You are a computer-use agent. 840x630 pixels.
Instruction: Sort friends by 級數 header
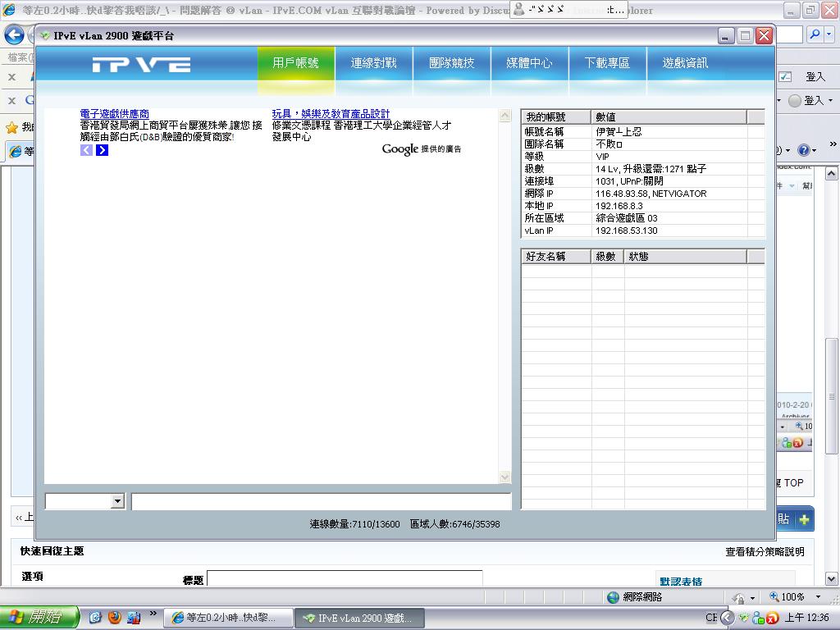[x=608, y=257]
